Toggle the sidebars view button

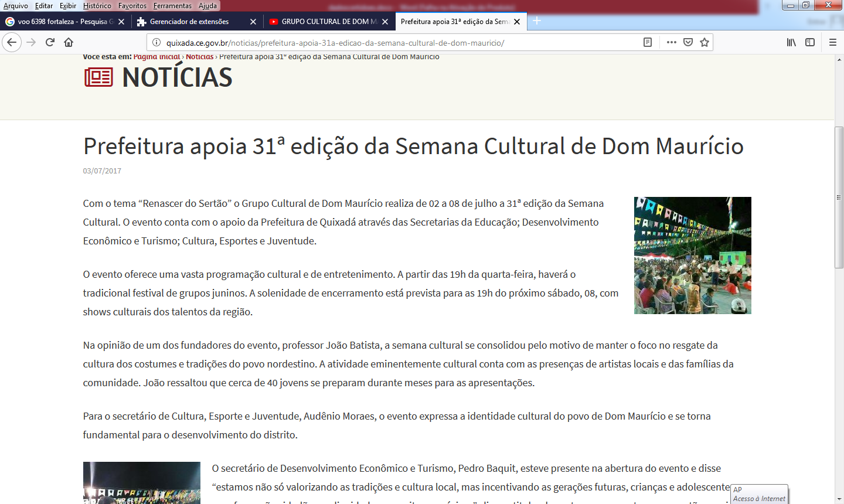point(810,42)
